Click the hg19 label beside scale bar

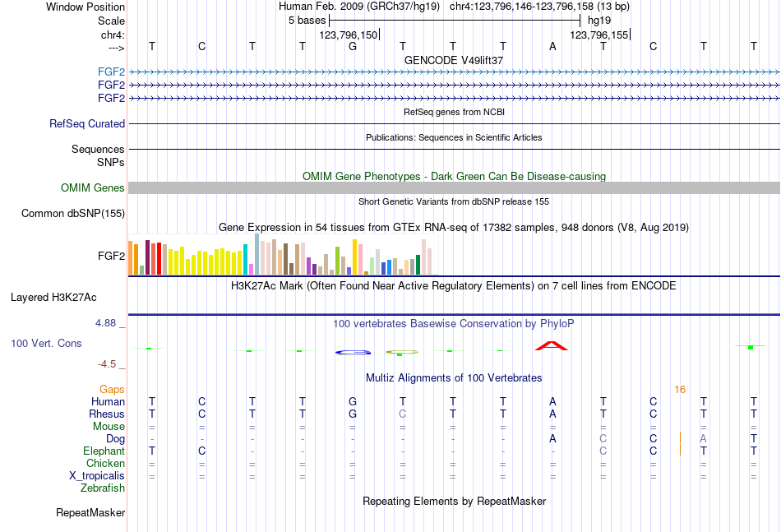(599, 21)
